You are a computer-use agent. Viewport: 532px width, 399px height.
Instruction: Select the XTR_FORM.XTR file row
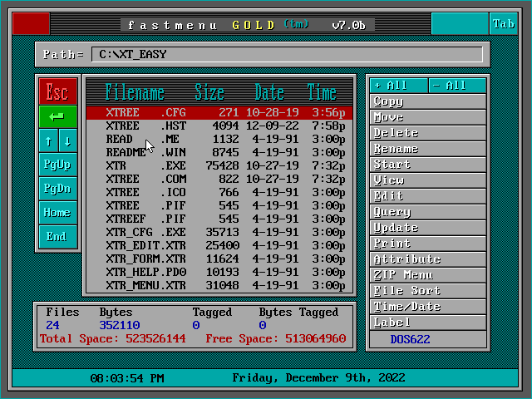tap(219, 259)
